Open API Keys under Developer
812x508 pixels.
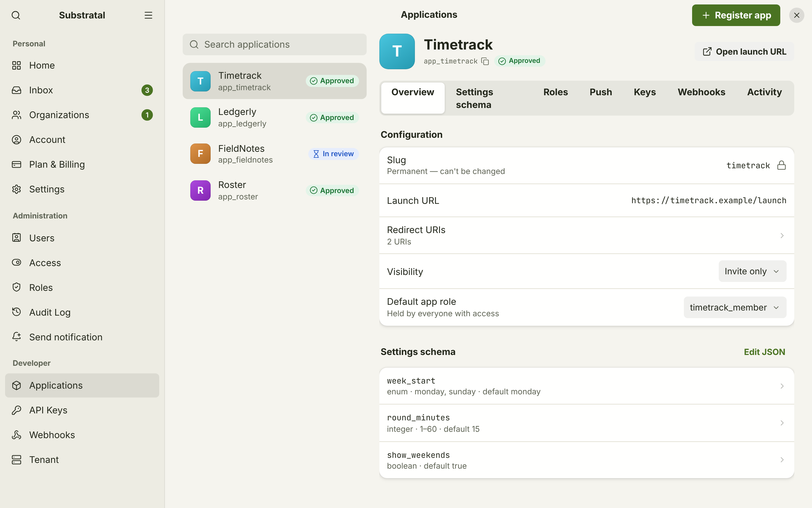point(82,410)
